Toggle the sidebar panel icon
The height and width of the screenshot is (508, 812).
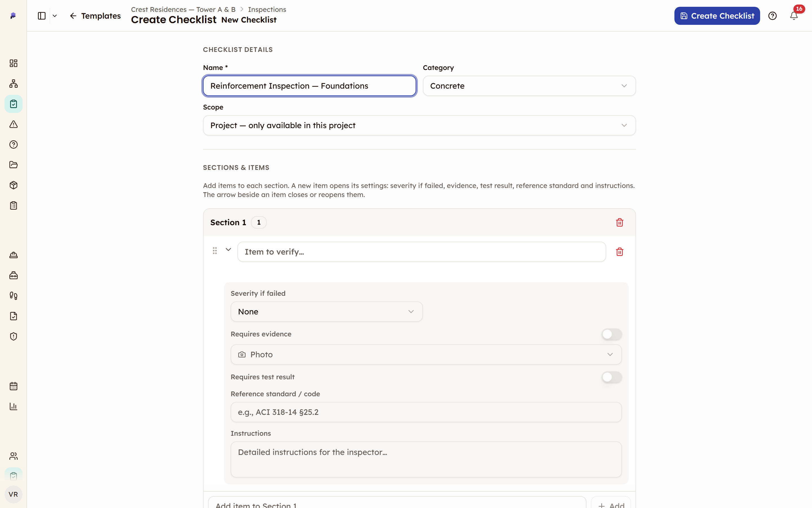[42, 16]
